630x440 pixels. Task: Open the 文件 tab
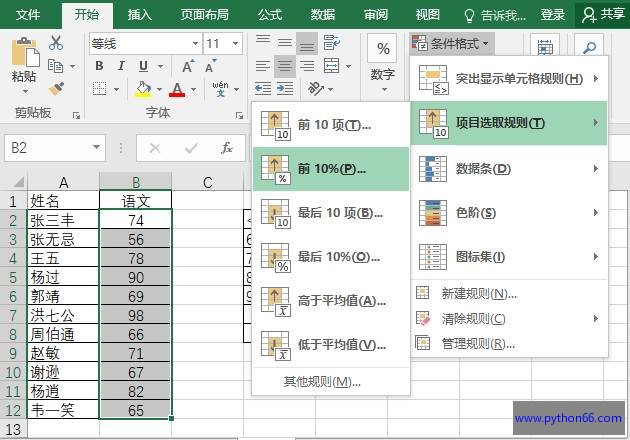pyautogui.click(x=28, y=15)
